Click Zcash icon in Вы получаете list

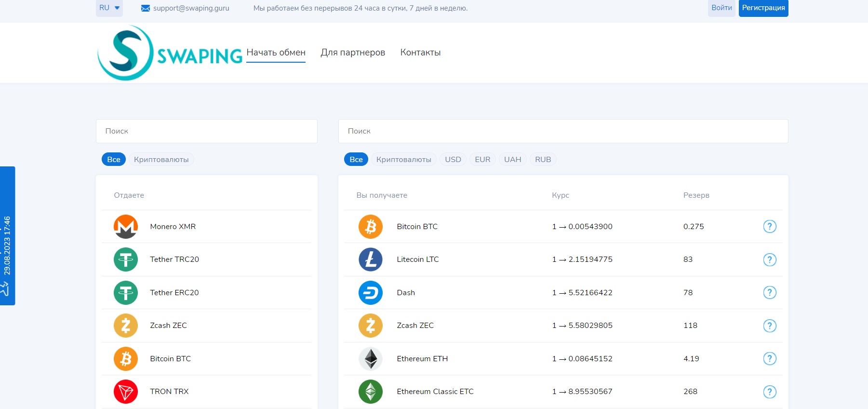371,326
